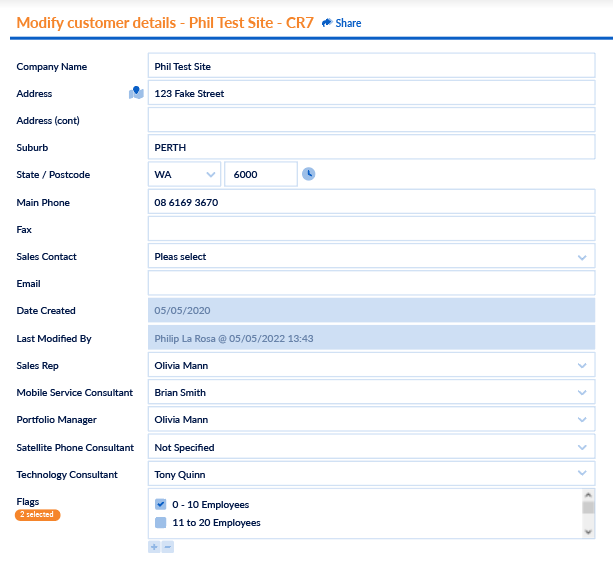The width and height of the screenshot is (613, 563).
Task: Open the Sales Rep dropdown
Action: (371, 365)
